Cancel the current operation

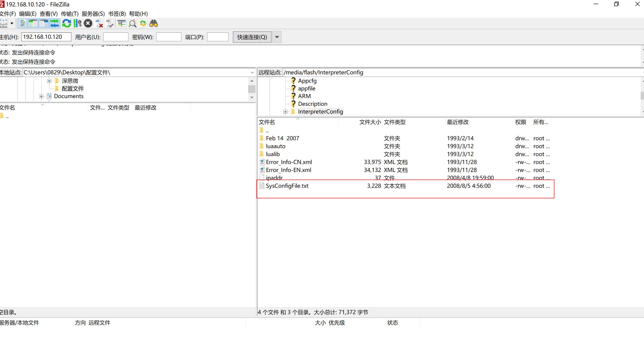[x=88, y=23]
